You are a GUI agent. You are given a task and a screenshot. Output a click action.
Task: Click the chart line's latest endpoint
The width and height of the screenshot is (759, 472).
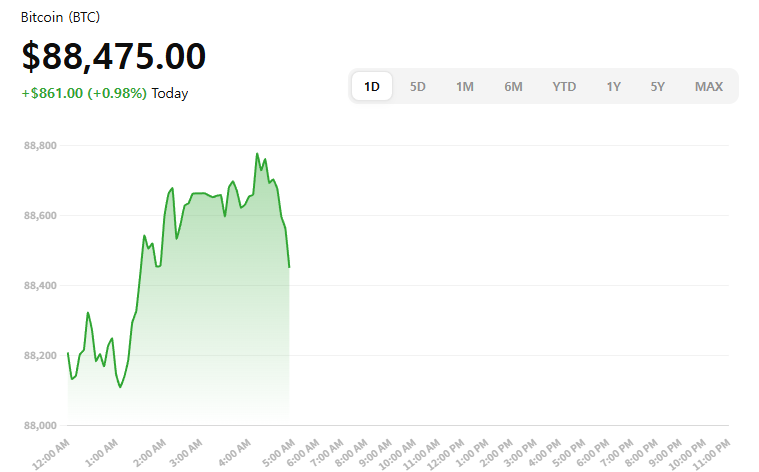289,267
